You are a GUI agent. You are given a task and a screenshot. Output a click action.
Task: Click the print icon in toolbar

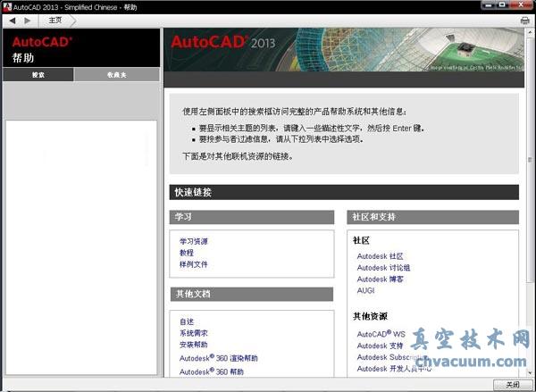click(x=524, y=20)
